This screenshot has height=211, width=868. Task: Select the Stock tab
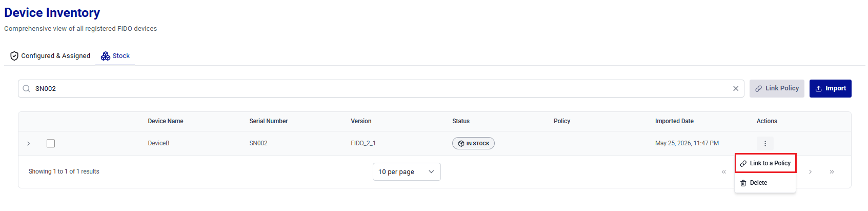(x=115, y=56)
